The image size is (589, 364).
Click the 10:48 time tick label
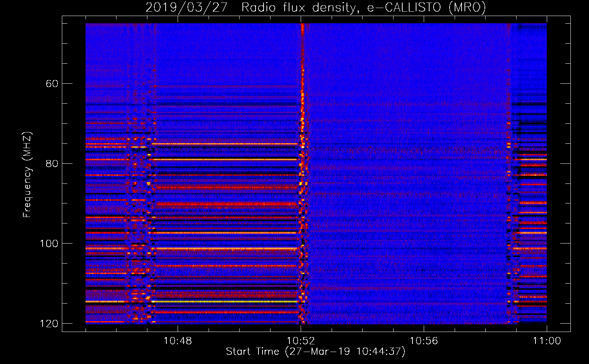178,341
